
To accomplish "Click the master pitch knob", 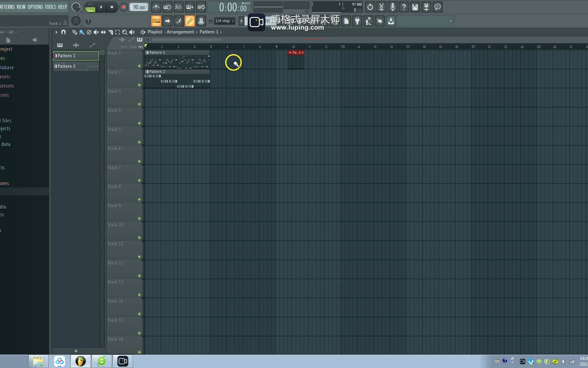I will [76, 21].
